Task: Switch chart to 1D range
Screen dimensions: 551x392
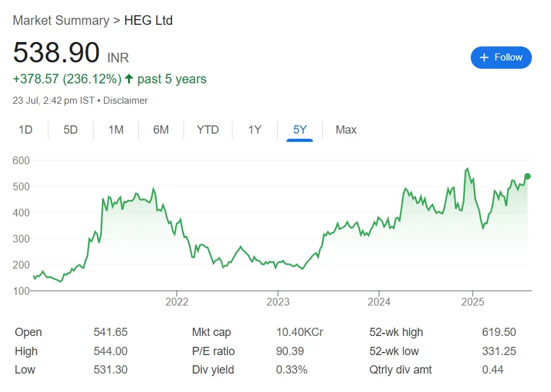Action: coord(25,130)
